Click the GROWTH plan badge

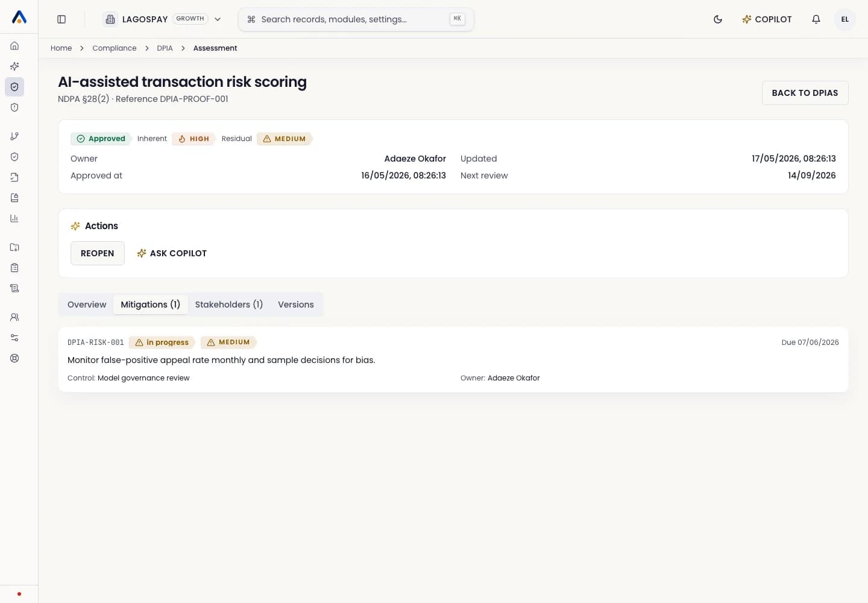(190, 19)
